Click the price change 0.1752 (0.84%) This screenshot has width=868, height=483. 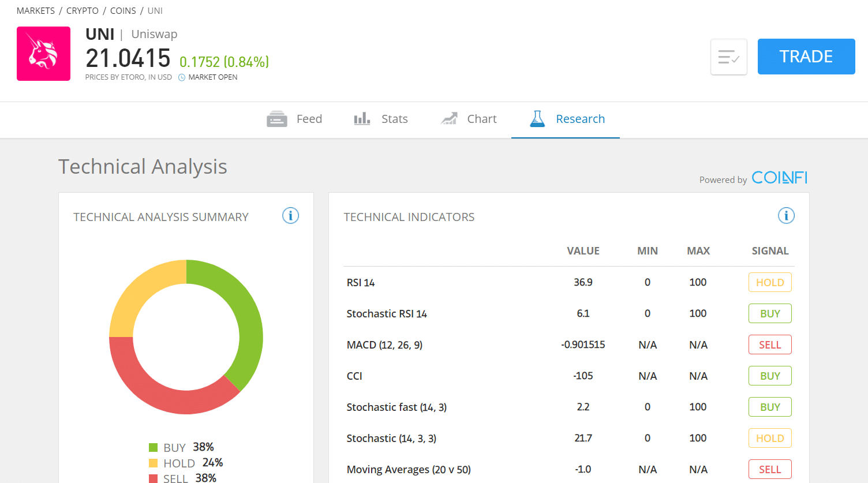click(x=225, y=62)
